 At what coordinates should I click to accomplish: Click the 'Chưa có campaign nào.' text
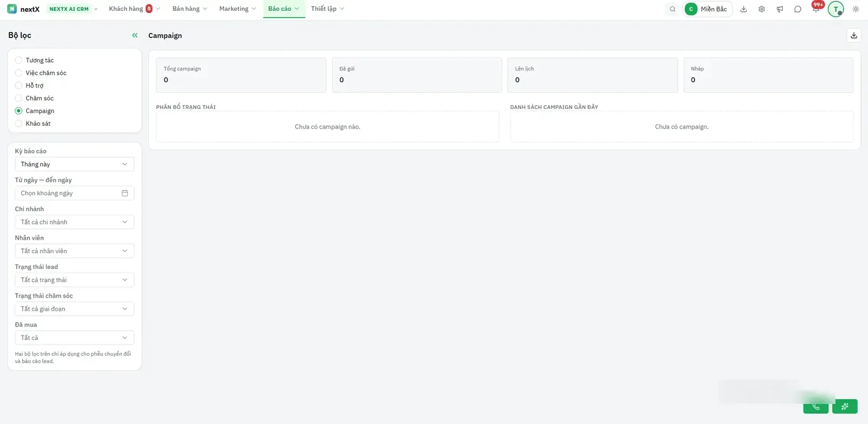point(328,127)
